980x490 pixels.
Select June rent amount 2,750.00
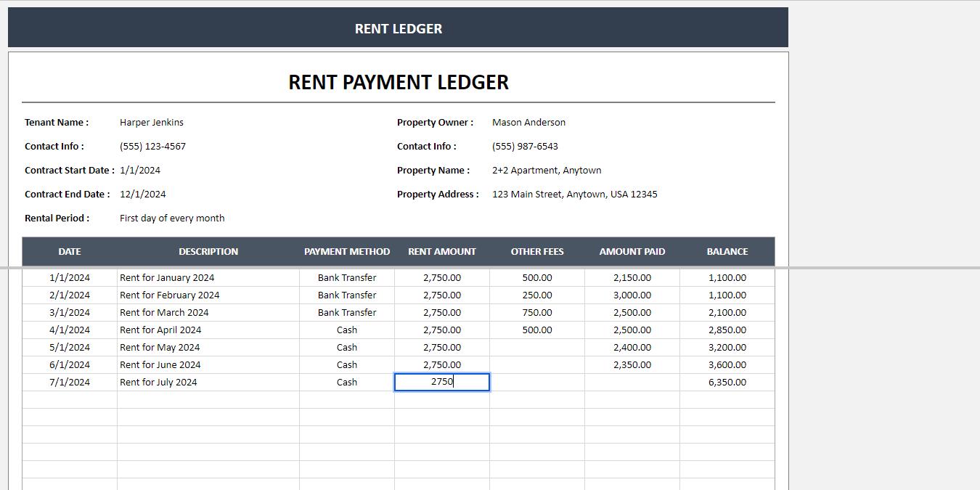(x=442, y=364)
